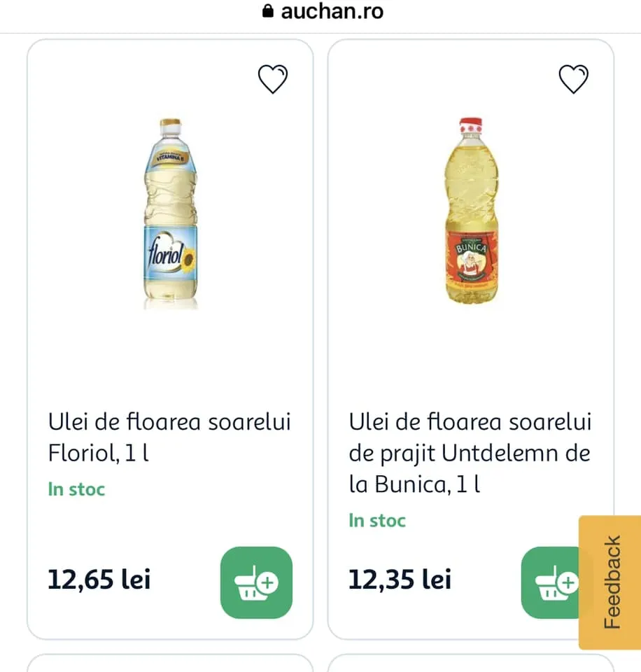Screen dimensions: 641x672
Task: Open the Feedback side tab
Action: [610, 582]
